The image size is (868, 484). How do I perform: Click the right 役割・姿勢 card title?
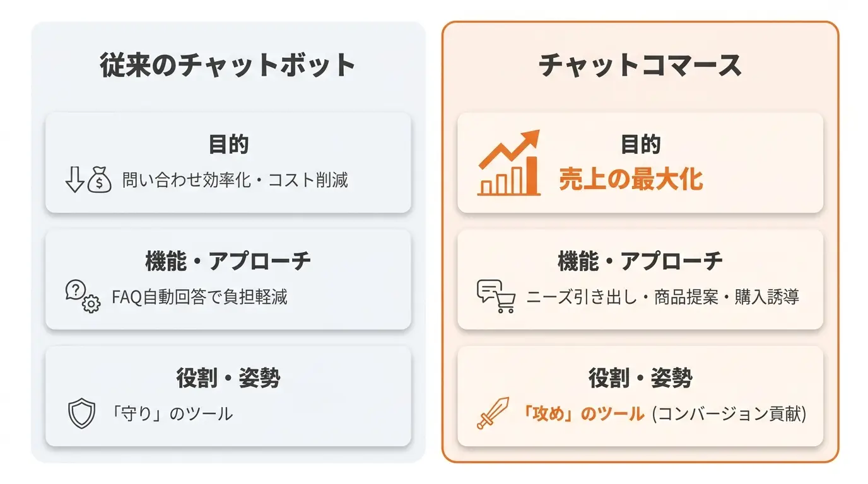(x=640, y=377)
